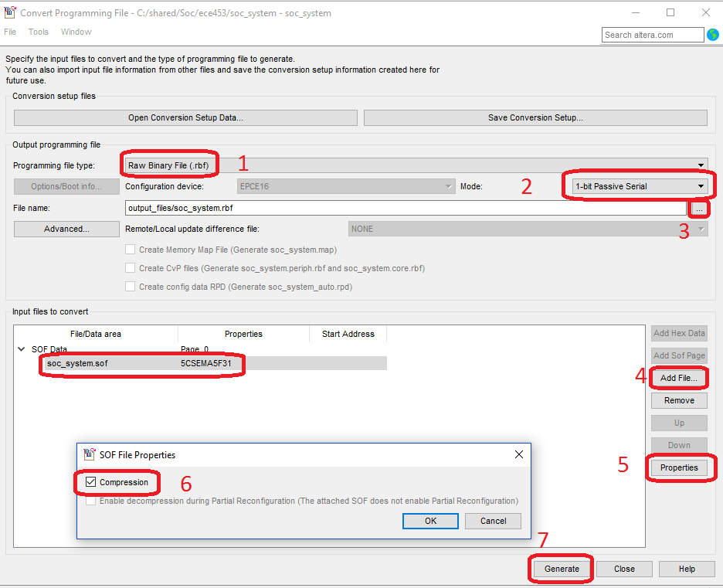Select soc_system.sof in the input files list
This screenshot has height=588, width=723.
pos(77,363)
